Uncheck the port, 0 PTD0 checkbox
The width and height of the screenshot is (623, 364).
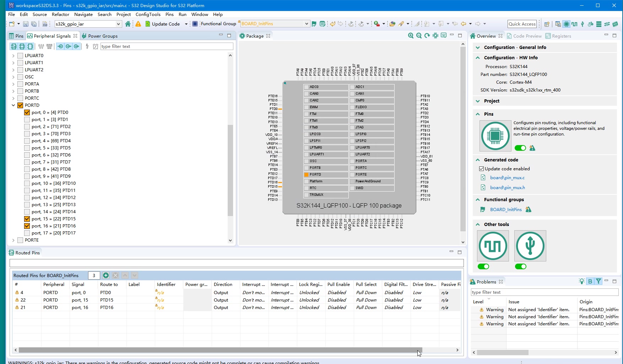tap(27, 112)
